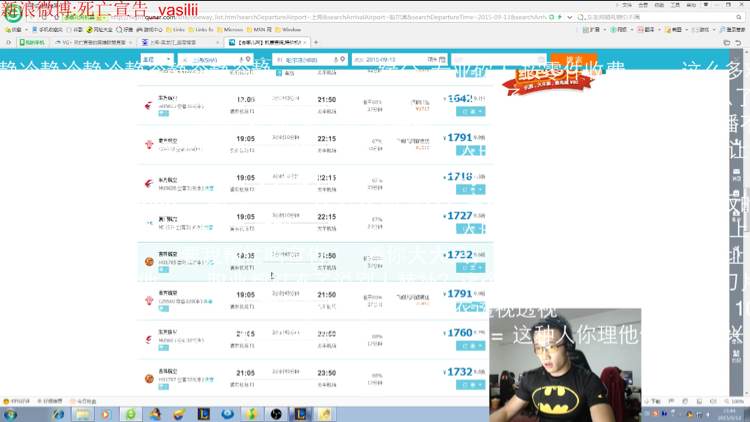
Task: Click the airline logo on the ¥1642 flight
Action: [x=149, y=103]
